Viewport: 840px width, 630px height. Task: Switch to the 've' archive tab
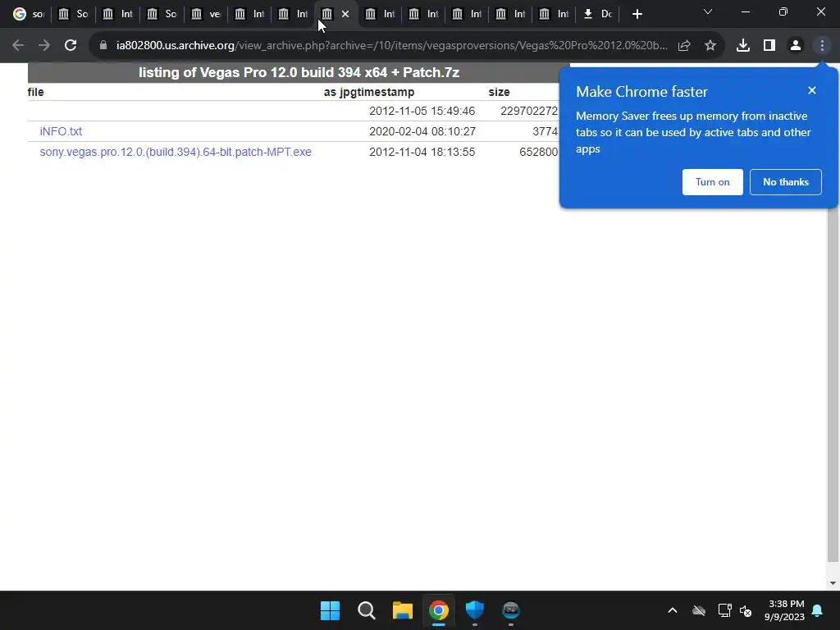click(x=206, y=14)
